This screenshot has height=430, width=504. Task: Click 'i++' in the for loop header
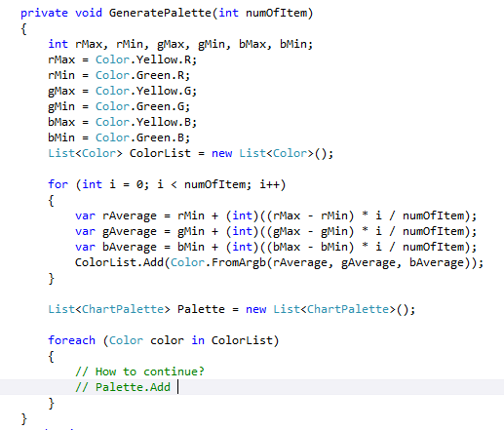click(269, 184)
